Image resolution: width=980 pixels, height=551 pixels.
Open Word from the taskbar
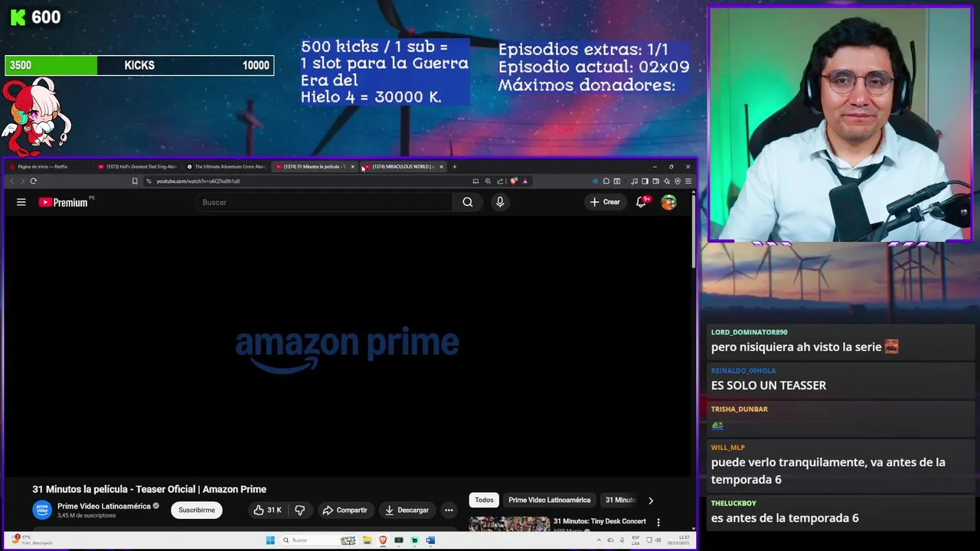[430, 540]
